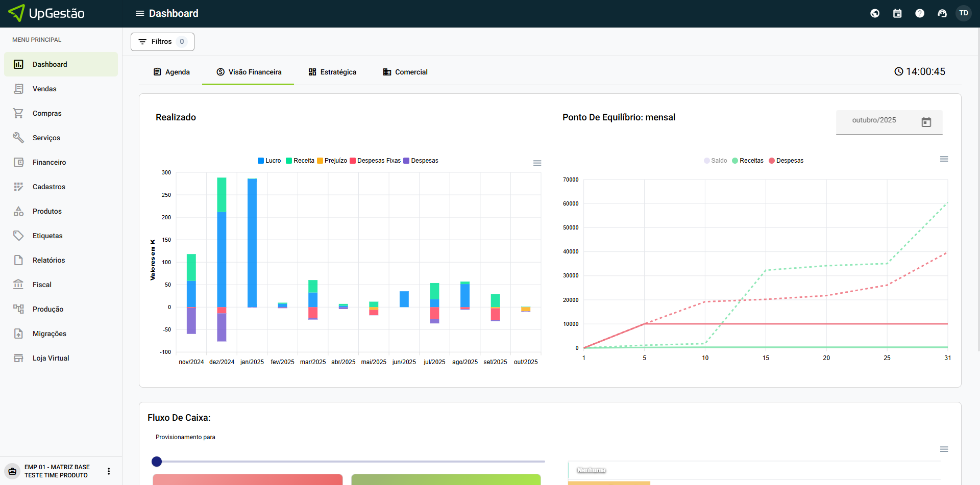Toggle the hamburger menu beside Dashboard title
The image size is (980, 485).
[139, 13]
